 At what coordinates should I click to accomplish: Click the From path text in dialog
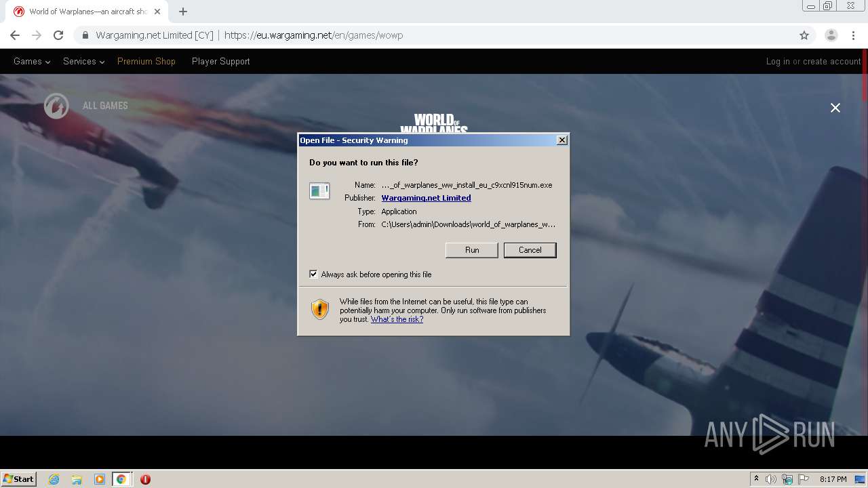(x=469, y=224)
